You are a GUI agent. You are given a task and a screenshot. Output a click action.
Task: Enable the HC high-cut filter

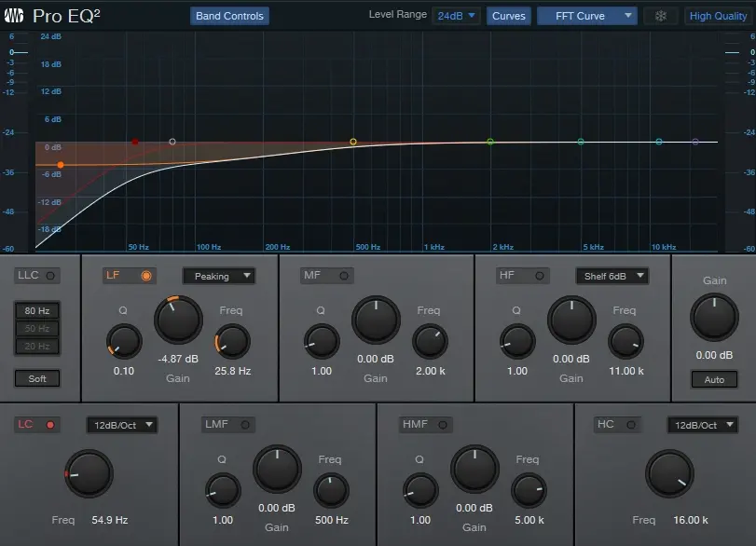(629, 425)
